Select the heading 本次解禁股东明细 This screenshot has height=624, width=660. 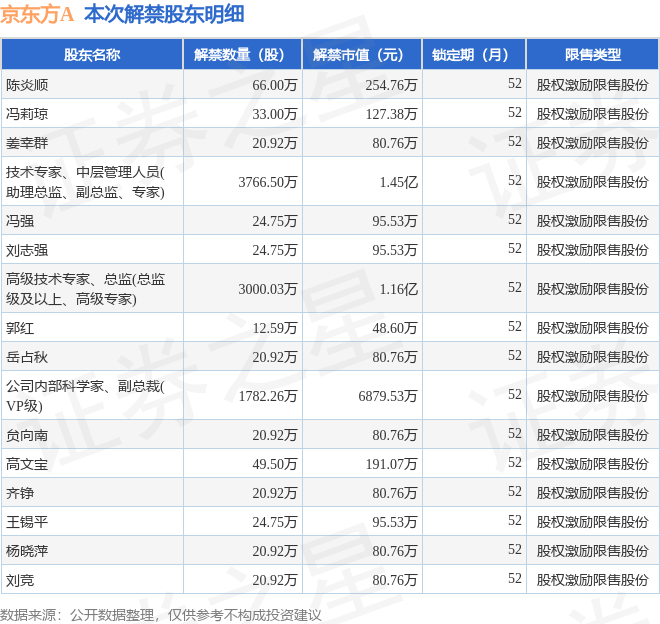click(x=164, y=14)
